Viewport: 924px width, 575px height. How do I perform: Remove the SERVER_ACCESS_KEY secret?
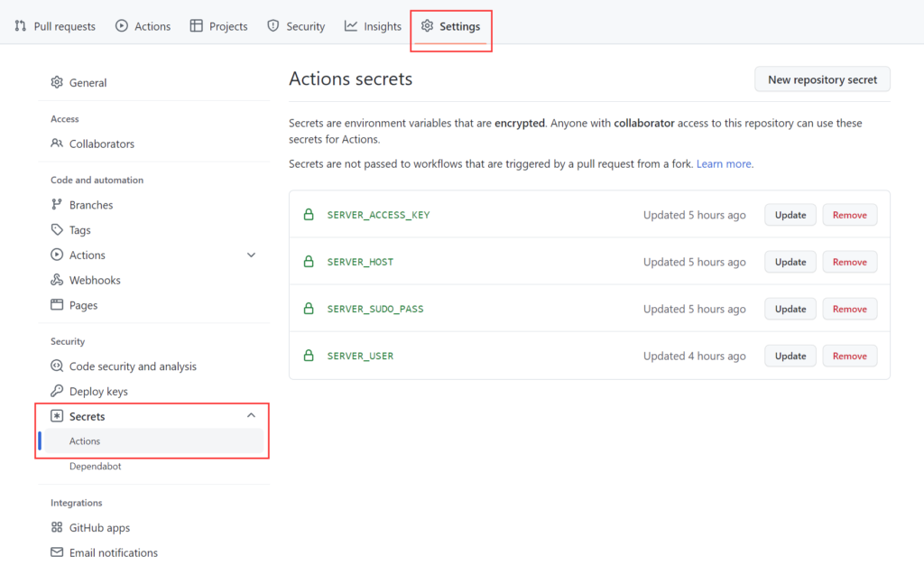(850, 215)
